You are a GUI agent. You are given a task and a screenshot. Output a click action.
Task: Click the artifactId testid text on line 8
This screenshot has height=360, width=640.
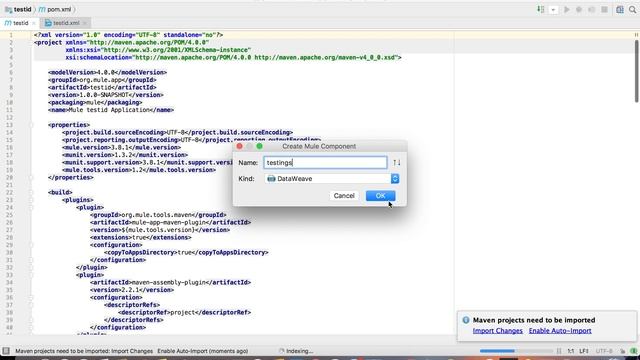pyautogui.click(x=102, y=87)
